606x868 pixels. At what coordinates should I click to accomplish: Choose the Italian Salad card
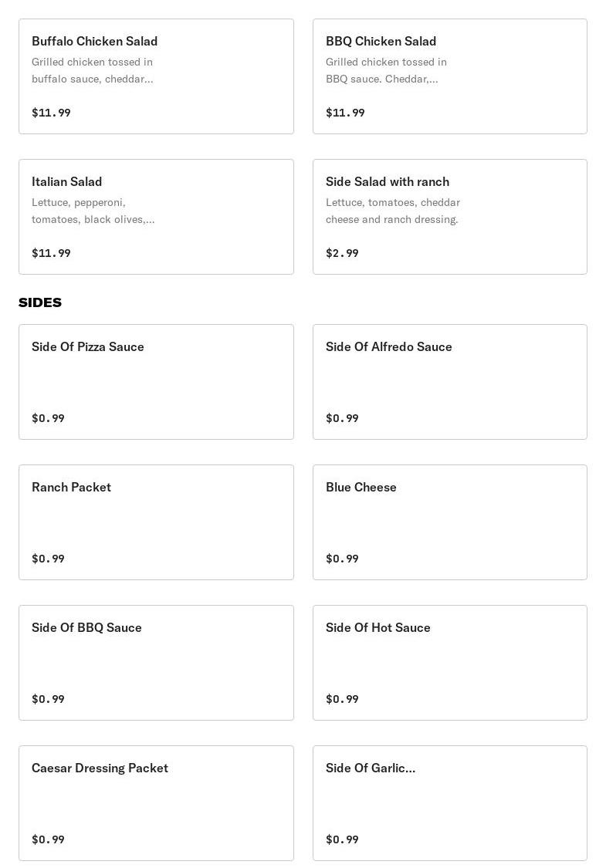tap(156, 217)
